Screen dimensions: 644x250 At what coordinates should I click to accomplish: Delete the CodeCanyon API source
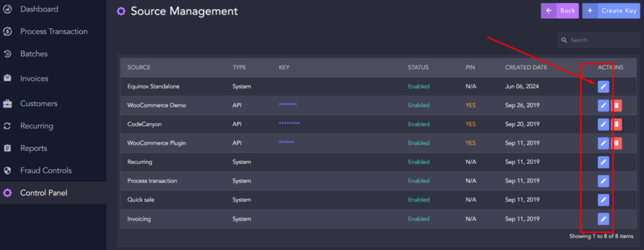click(x=616, y=124)
